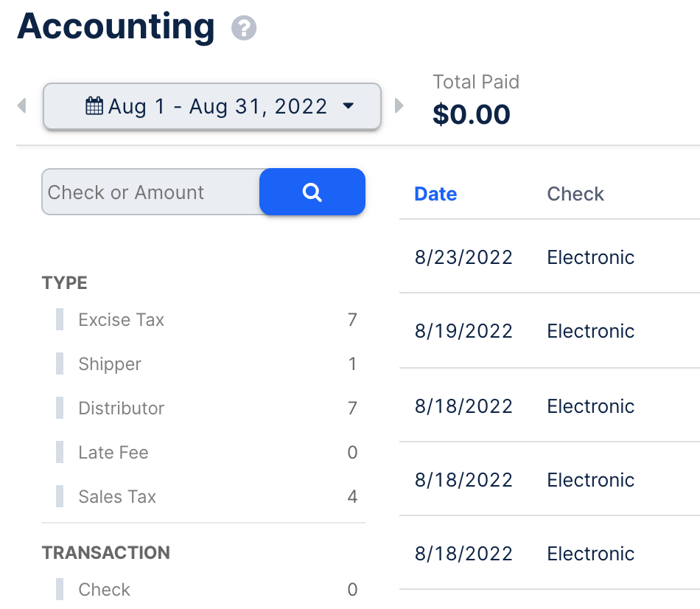This screenshot has width=700, height=609.
Task: Click the magnifying glass search button
Action: click(312, 192)
